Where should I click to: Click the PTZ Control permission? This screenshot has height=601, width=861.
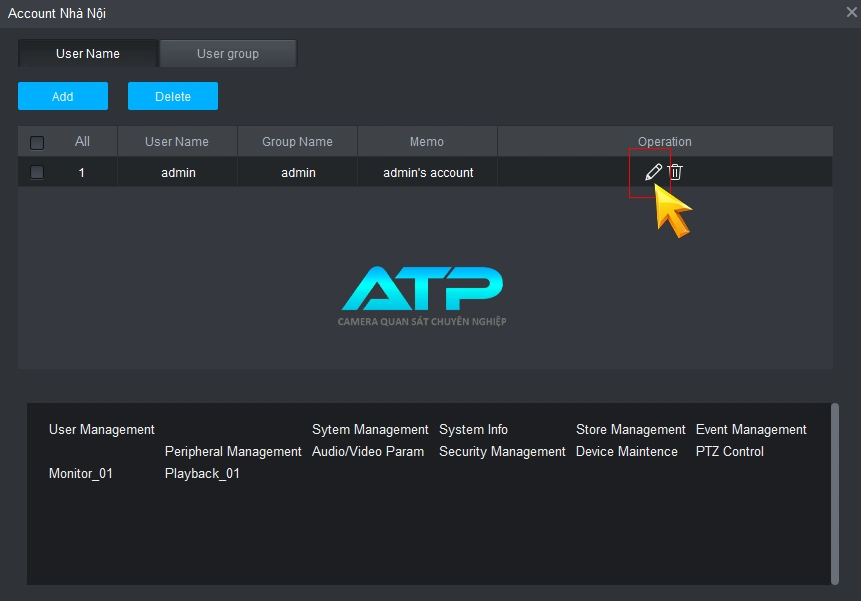tap(730, 451)
